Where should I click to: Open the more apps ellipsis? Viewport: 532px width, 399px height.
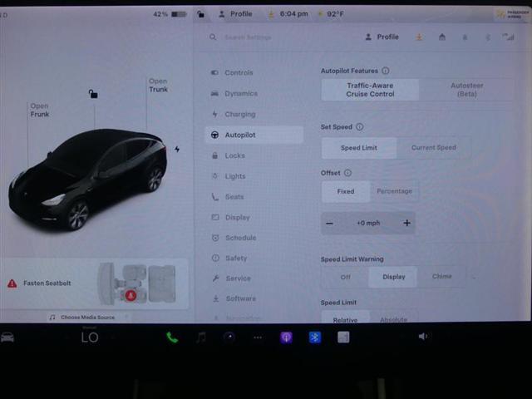click(258, 337)
